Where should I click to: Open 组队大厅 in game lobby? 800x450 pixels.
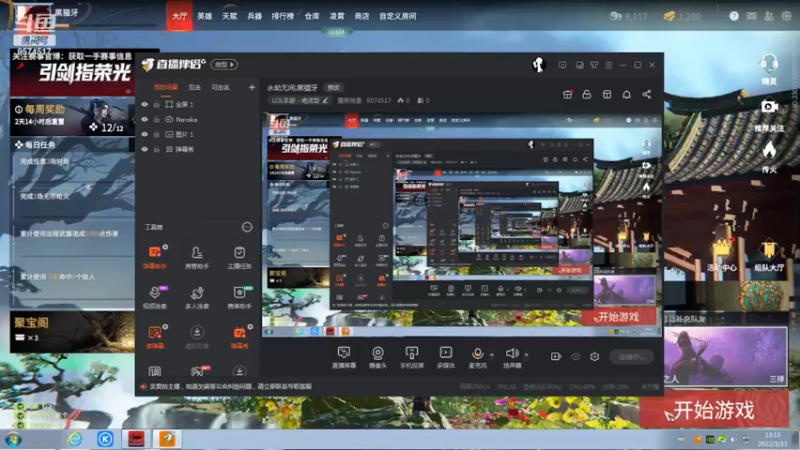pos(769,254)
